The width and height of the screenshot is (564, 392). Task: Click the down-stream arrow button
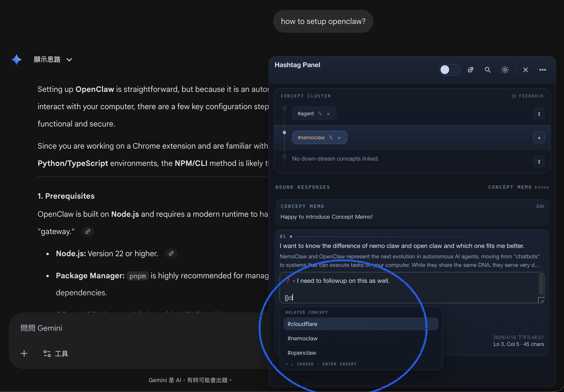coord(539,162)
